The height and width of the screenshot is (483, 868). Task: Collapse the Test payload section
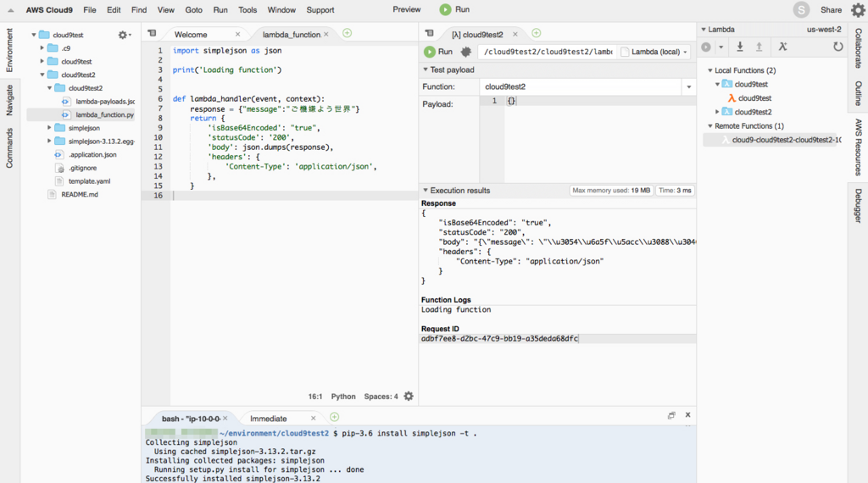click(x=426, y=69)
